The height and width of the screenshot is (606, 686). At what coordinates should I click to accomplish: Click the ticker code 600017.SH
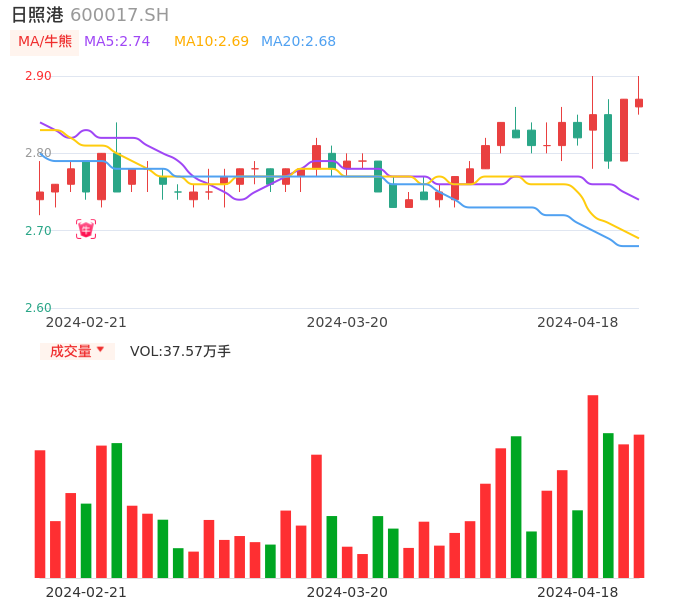click(119, 15)
